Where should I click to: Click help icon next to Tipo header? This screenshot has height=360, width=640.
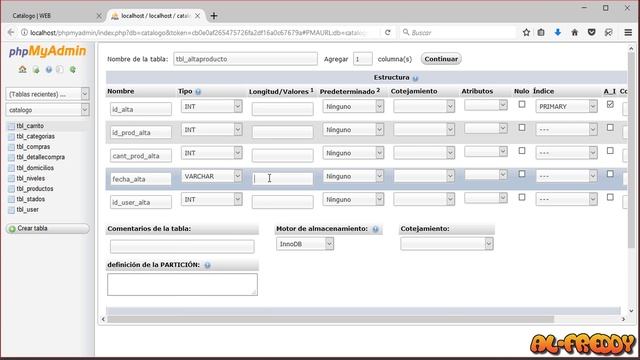[x=198, y=92]
